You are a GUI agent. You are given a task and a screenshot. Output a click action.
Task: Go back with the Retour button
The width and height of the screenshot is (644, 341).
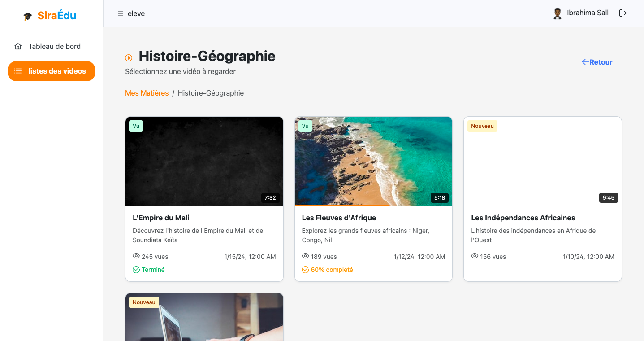(x=597, y=62)
